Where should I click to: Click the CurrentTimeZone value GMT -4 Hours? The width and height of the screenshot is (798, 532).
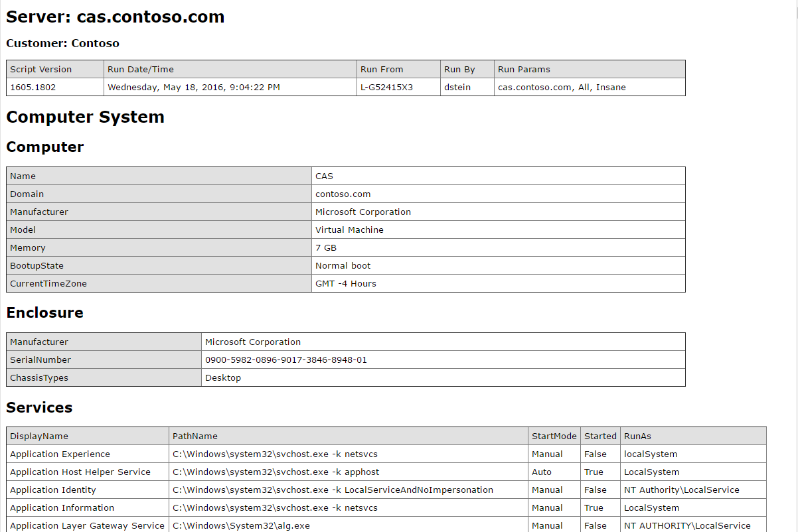click(x=346, y=283)
